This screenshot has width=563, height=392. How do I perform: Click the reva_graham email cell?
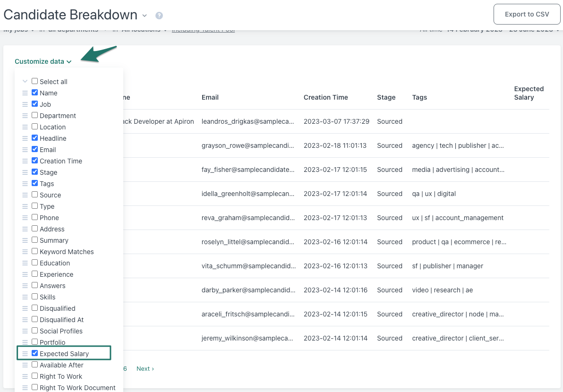point(248,218)
